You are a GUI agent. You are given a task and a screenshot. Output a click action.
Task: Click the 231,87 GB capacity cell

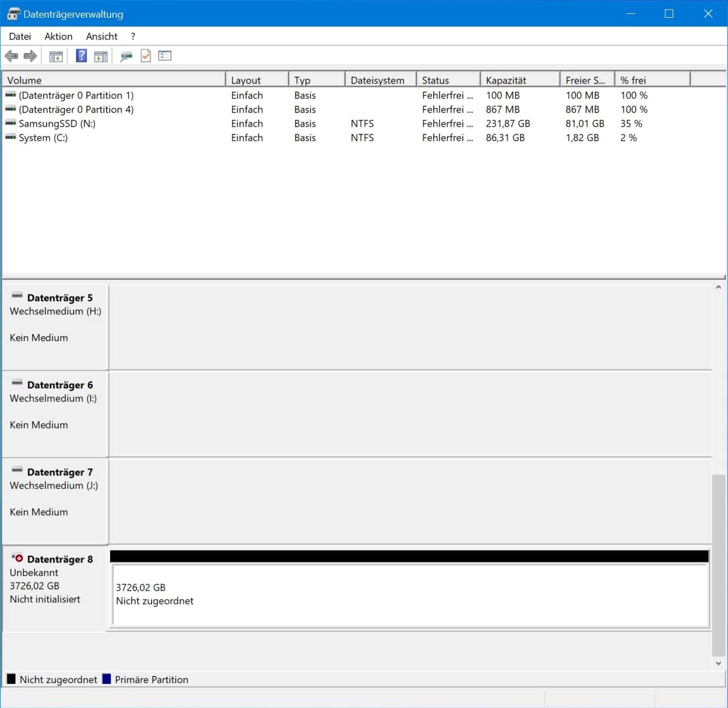508,123
